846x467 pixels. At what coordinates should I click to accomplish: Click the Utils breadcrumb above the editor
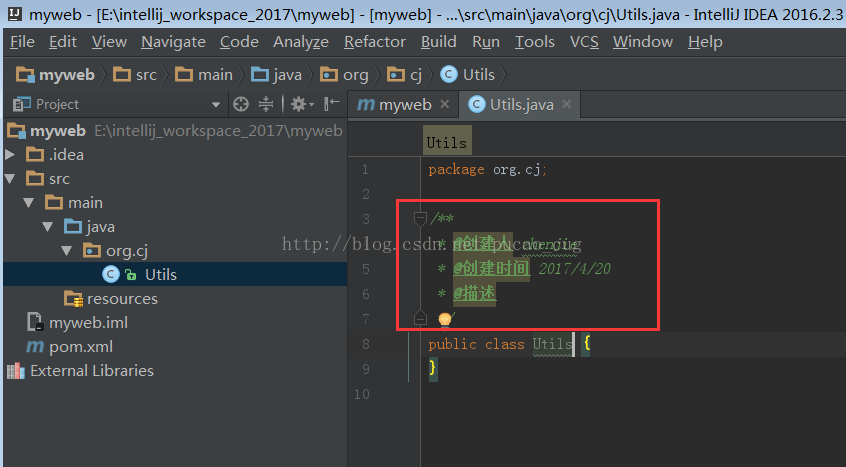tap(446, 142)
